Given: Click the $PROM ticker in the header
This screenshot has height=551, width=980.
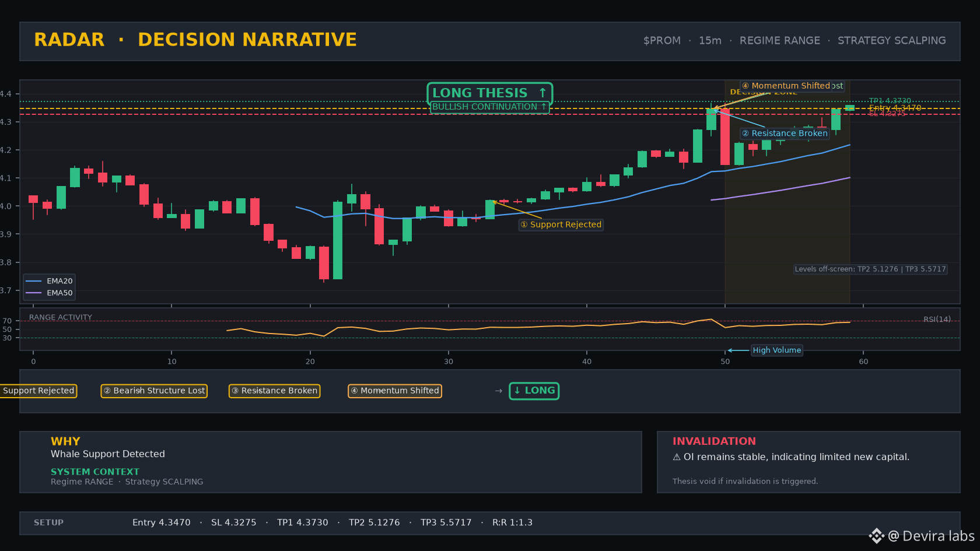Looking at the screenshot, I should coord(661,41).
